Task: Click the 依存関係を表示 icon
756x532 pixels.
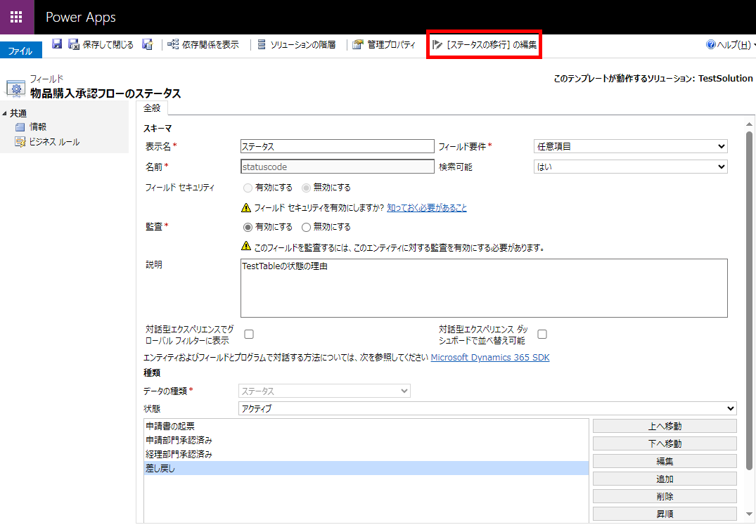Action: [x=173, y=44]
